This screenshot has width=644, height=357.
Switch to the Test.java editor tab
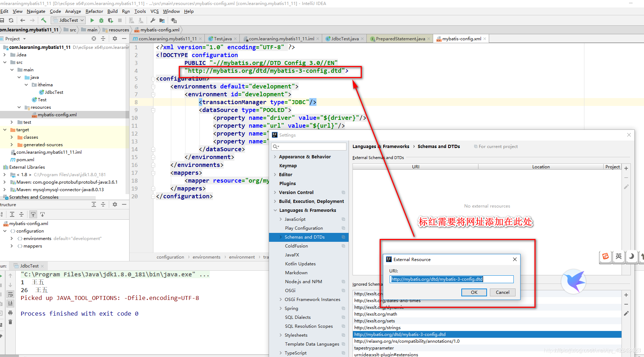(222, 39)
